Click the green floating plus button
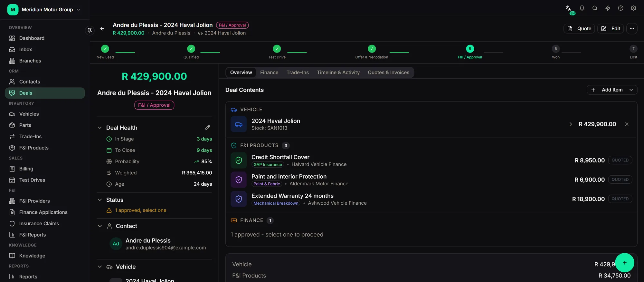 [x=624, y=263]
